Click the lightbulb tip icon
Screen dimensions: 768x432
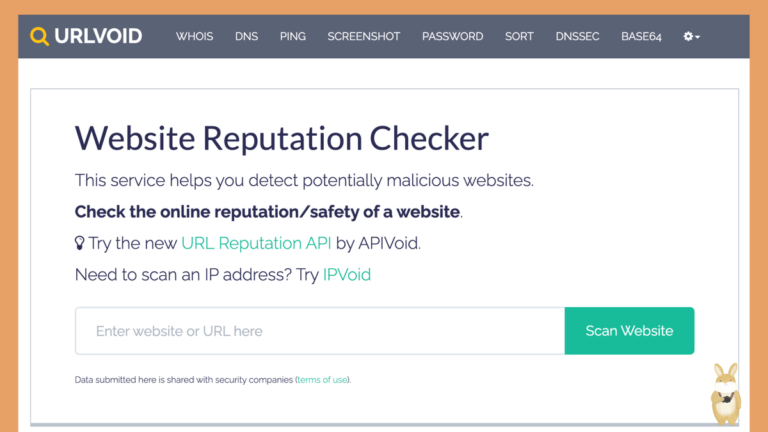pos(79,243)
